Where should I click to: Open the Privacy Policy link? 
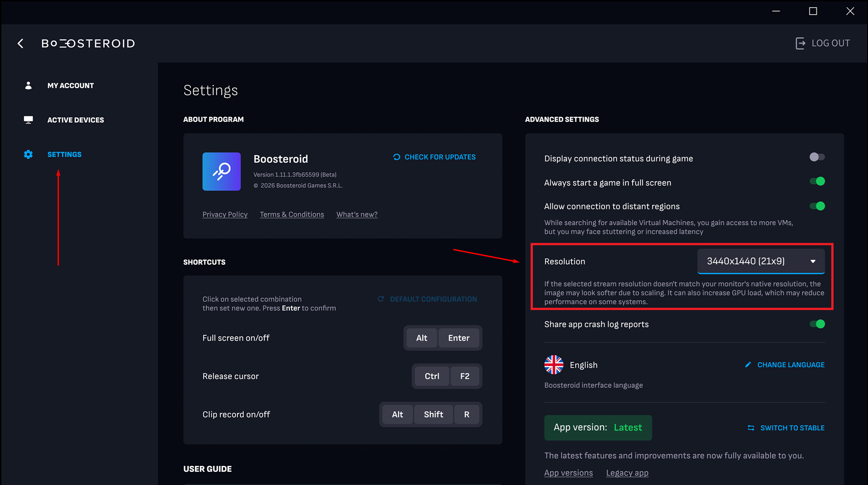point(225,214)
